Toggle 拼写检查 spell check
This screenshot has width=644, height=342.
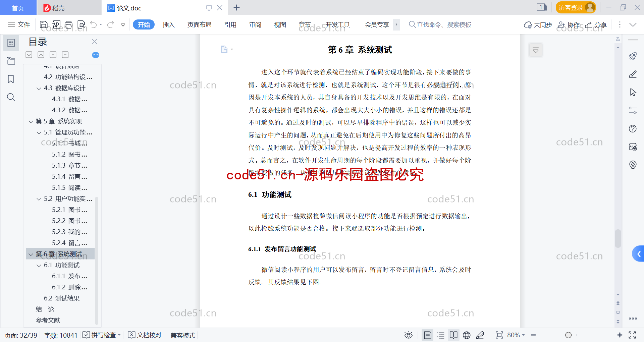point(101,335)
